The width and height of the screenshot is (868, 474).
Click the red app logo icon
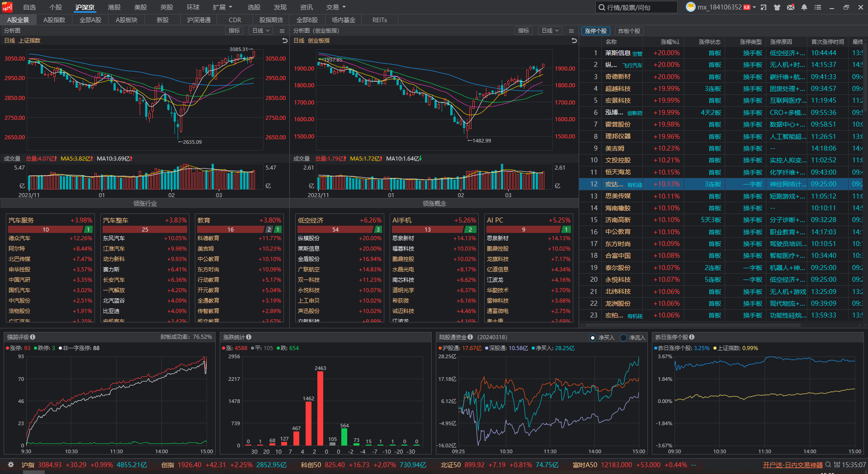(x=7, y=7)
